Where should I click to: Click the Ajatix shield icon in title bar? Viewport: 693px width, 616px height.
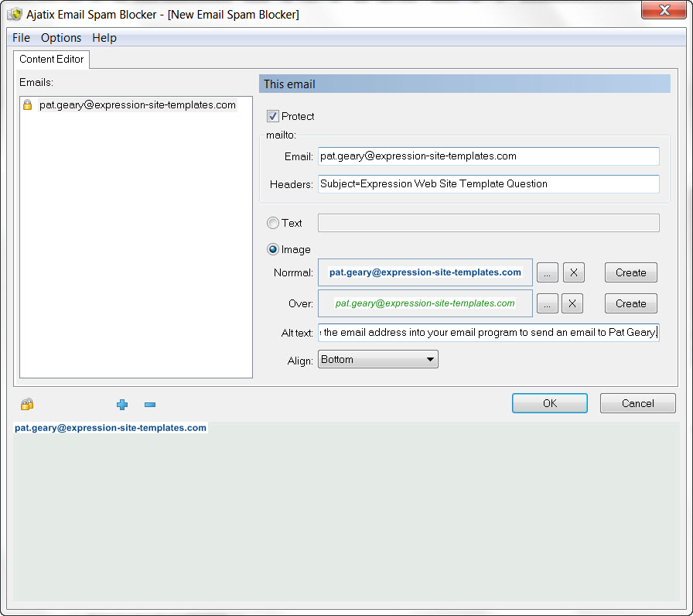(15, 14)
